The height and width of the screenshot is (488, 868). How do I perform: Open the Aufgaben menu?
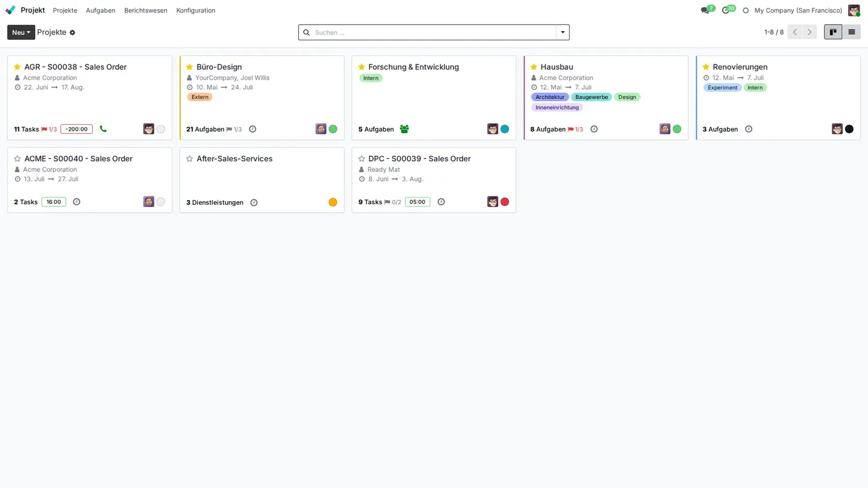pyautogui.click(x=101, y=10)
